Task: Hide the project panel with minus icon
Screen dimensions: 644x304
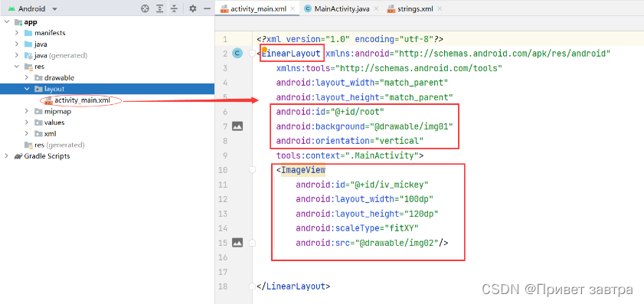Action: [207, 8]
